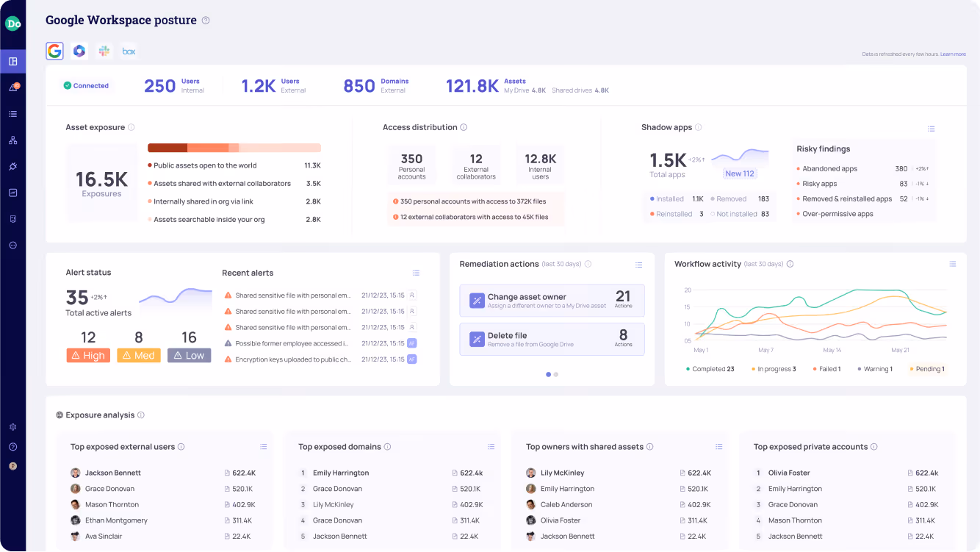The height and width of the screenshot is (552, 980).
Task: Toggle the In progress series in legend
Action: click(x=774, y=369)
